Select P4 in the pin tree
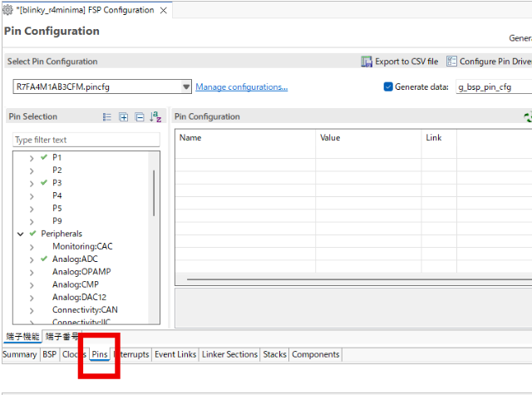The image size is (532, 395). click(57, 195)
